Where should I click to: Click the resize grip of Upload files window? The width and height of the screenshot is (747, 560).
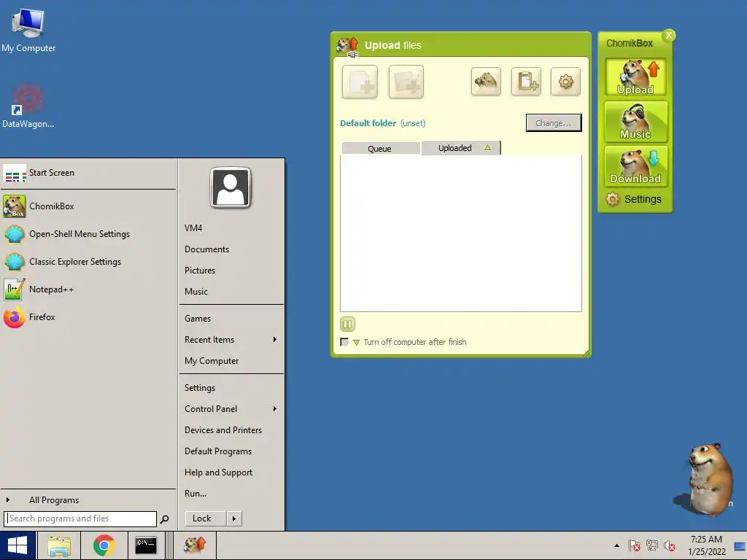point(587,353)
